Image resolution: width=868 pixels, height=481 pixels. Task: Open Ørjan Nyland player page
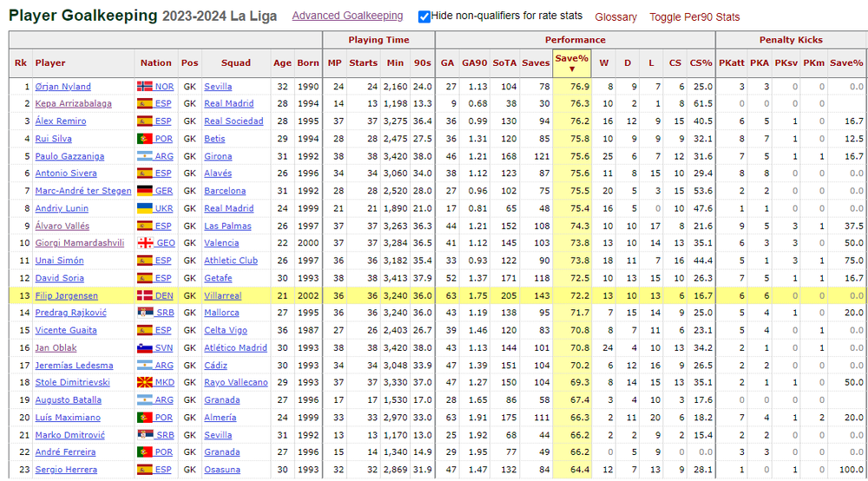63,87
